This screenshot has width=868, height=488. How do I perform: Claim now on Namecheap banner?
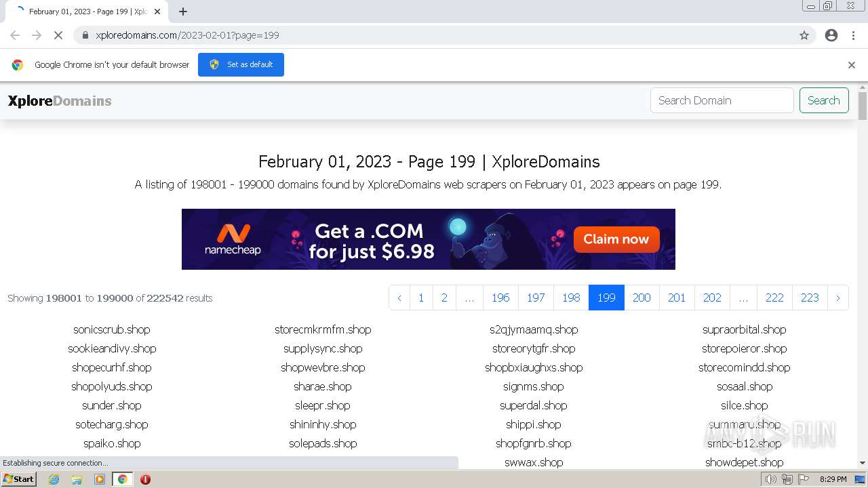[x=616, y=239]
